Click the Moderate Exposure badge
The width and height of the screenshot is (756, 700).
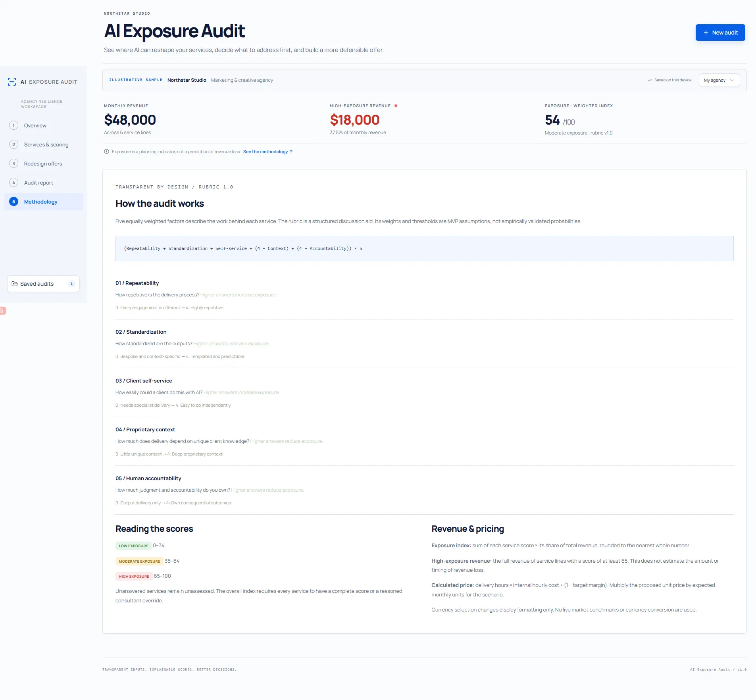(x=139, y=561)
